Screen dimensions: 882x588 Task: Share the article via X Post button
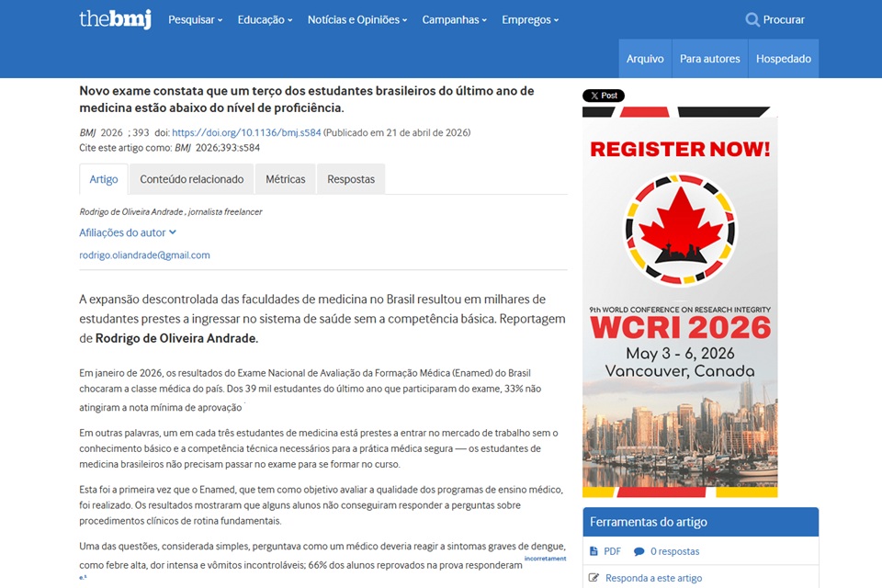point(604,96)
